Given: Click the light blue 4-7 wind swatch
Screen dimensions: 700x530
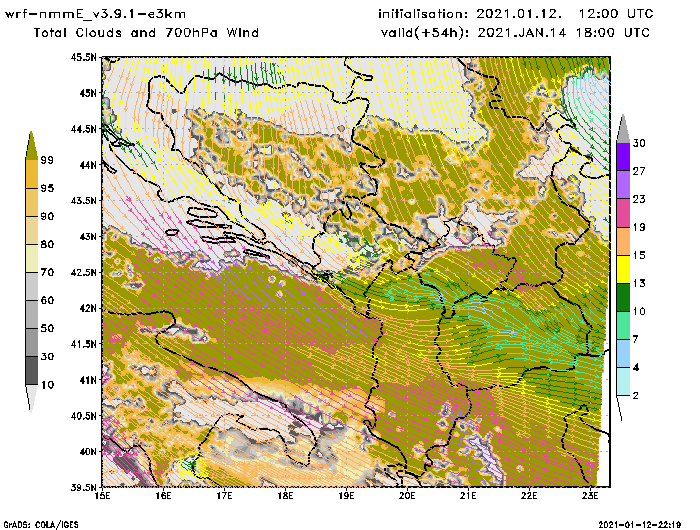Looking at the screenshot, I should click(x=623, y=353).
